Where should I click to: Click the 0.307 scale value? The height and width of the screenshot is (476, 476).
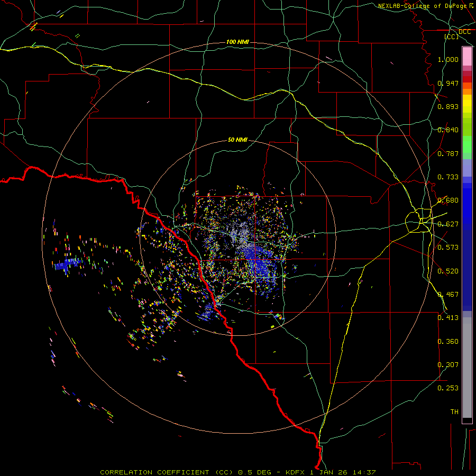coord(448,365)
